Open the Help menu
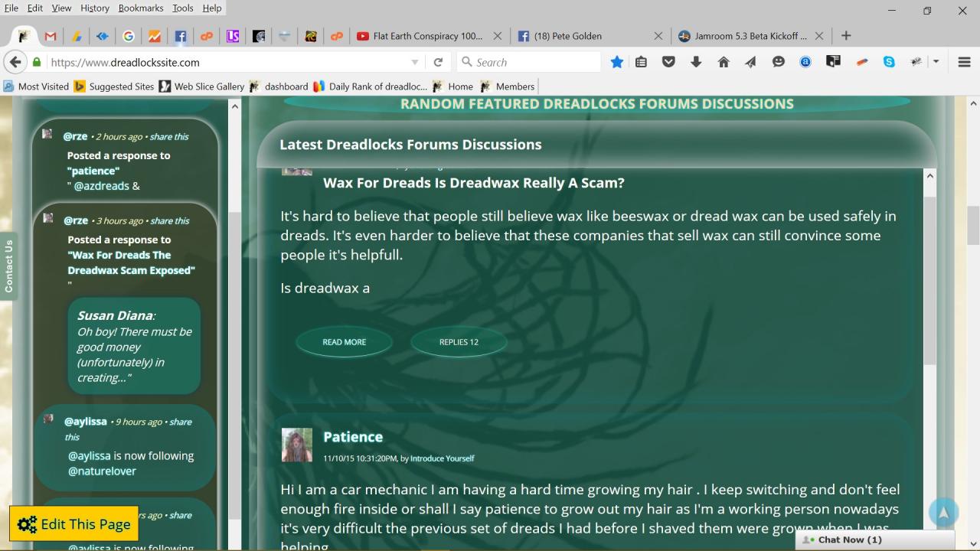The width and height of the screenshot is (980, 551). (x=212, y=8)
